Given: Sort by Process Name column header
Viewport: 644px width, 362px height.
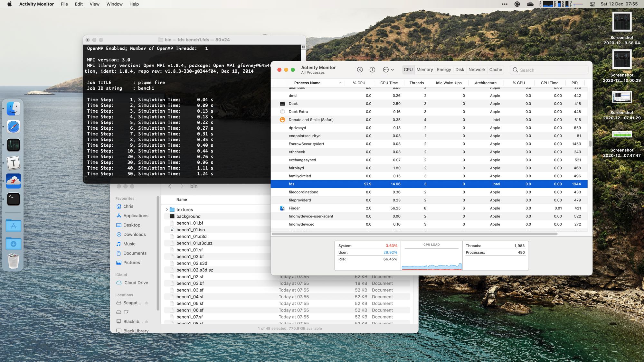Looking at the screenshot, I should click(x=307, y=83).
